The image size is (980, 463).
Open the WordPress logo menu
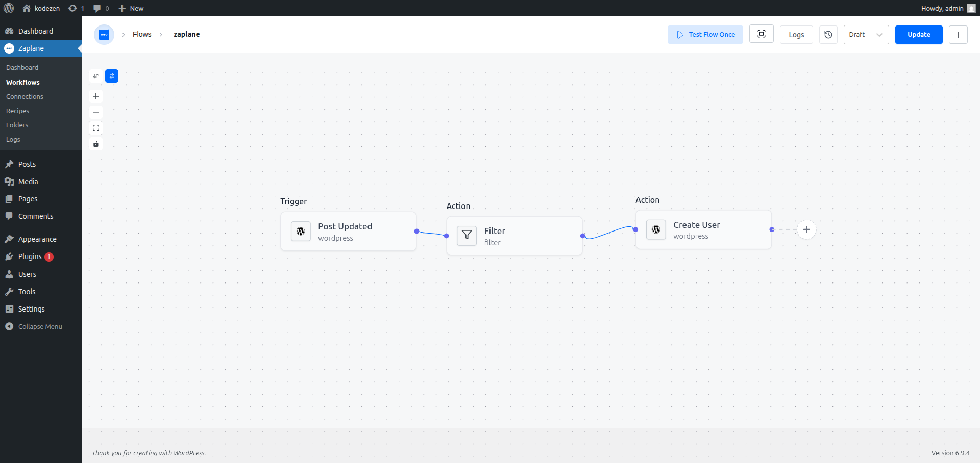(9, 8)
